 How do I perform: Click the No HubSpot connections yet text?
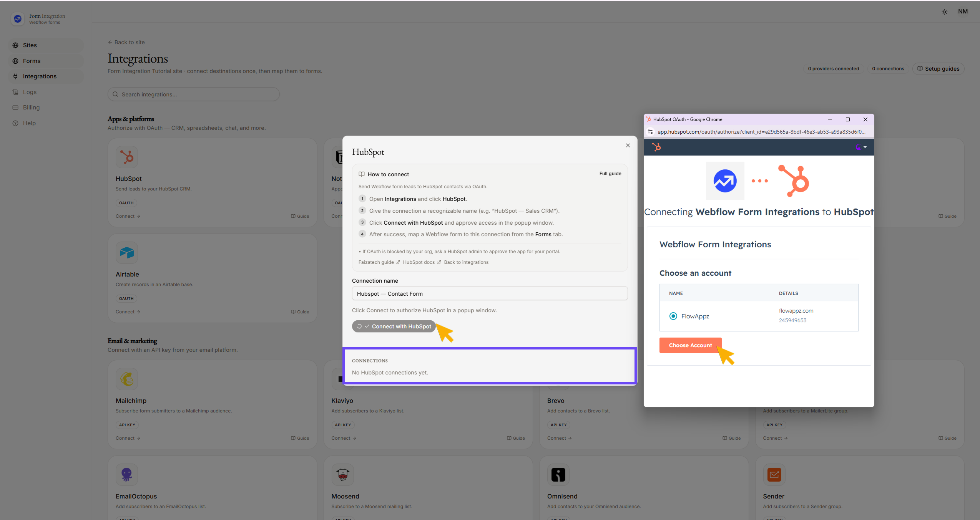(x=390, y=373)
